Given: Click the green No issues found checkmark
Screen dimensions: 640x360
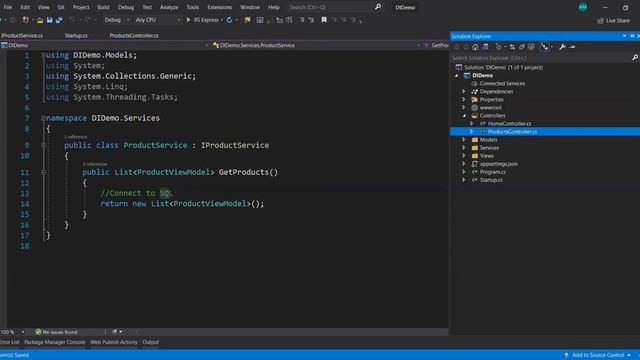Looking at the screenshot, I should (38, 332).
